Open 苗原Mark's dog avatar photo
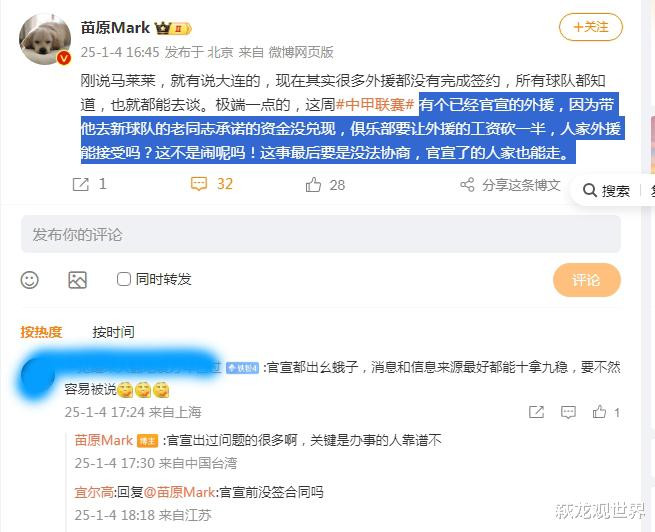 (x=45, y=39)
